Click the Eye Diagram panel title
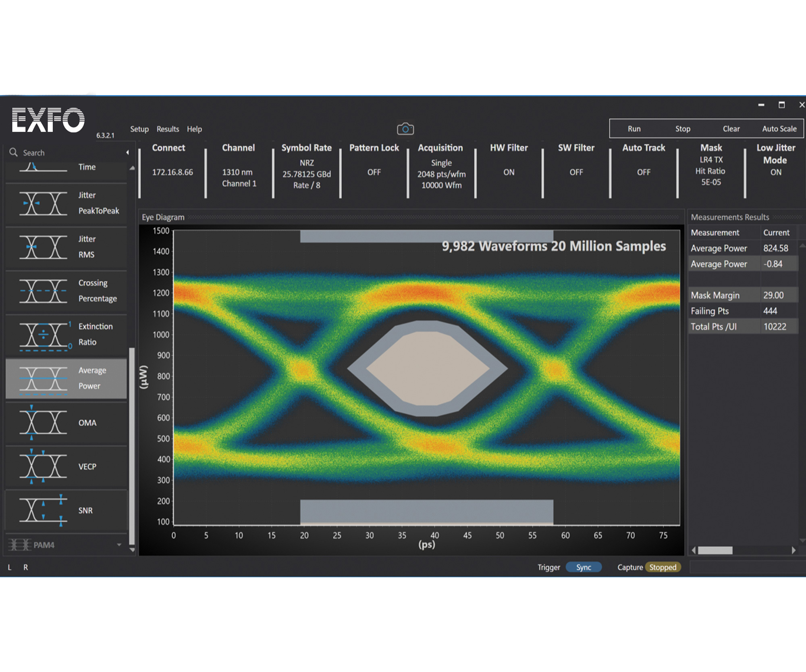The height and width of the screenshot is (672, 806). click(x=163, y=217)
